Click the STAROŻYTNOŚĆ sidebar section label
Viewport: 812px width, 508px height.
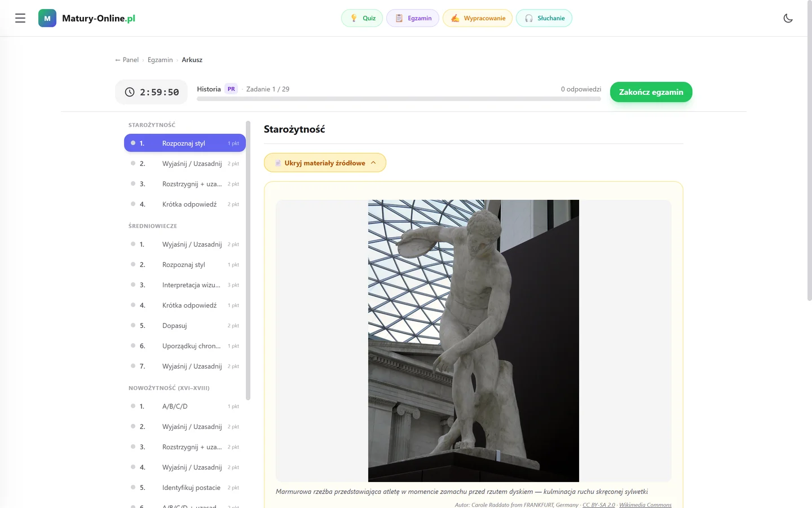152,125
